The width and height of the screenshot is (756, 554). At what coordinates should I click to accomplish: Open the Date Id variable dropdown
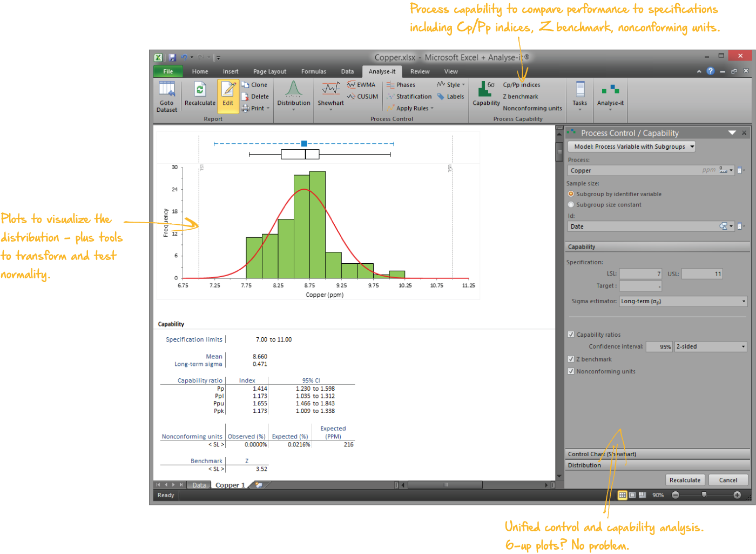[x=731, y=226]
